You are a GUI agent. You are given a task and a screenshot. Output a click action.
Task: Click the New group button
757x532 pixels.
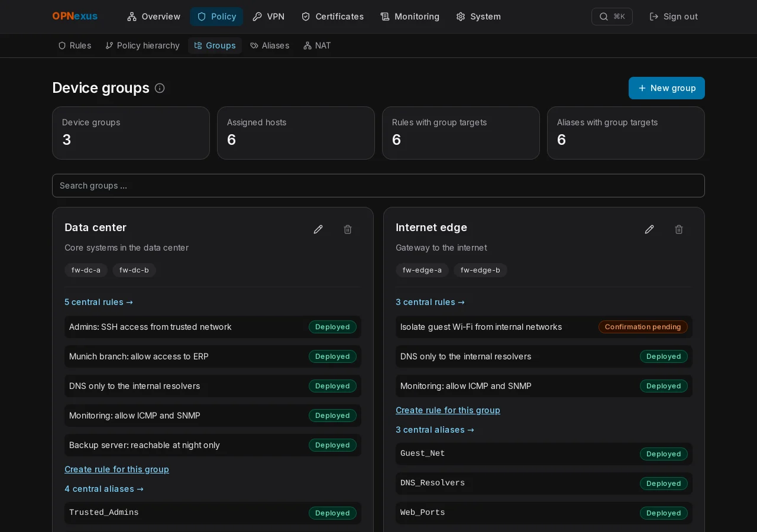(667, 88)
